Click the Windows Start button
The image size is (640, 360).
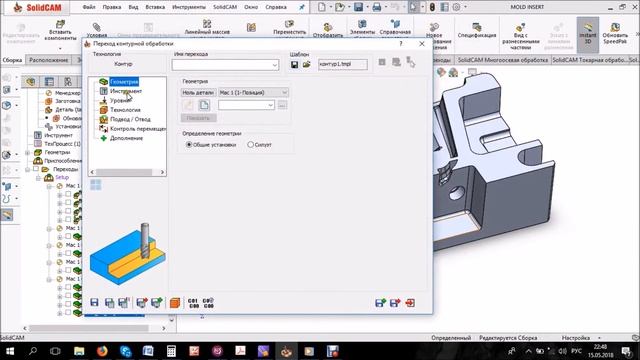coord(10,351)
